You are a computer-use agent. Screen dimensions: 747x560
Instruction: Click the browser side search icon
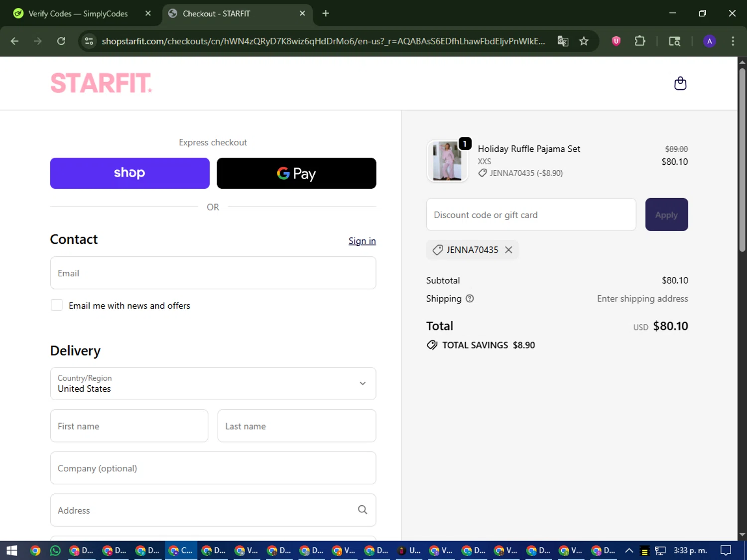(674, 41)
